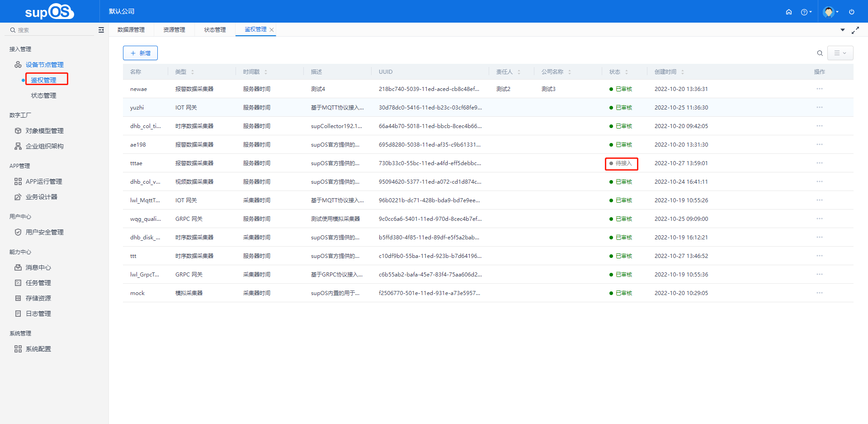Image resolution: width=868 pixels, height=424 pixels.
Task: Expand the tab list dropdown arrow
Action: pos(843,30)
